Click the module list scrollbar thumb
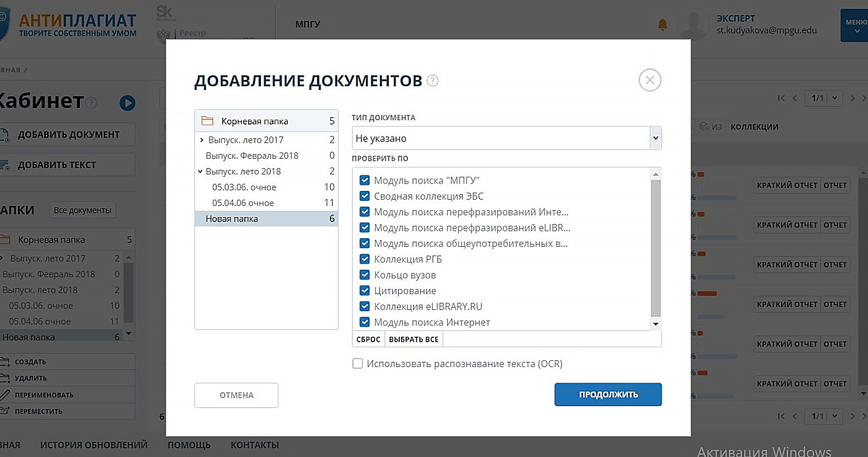This screenshot has width=868, height=457. pyautogui.click(x=656, y=248)
